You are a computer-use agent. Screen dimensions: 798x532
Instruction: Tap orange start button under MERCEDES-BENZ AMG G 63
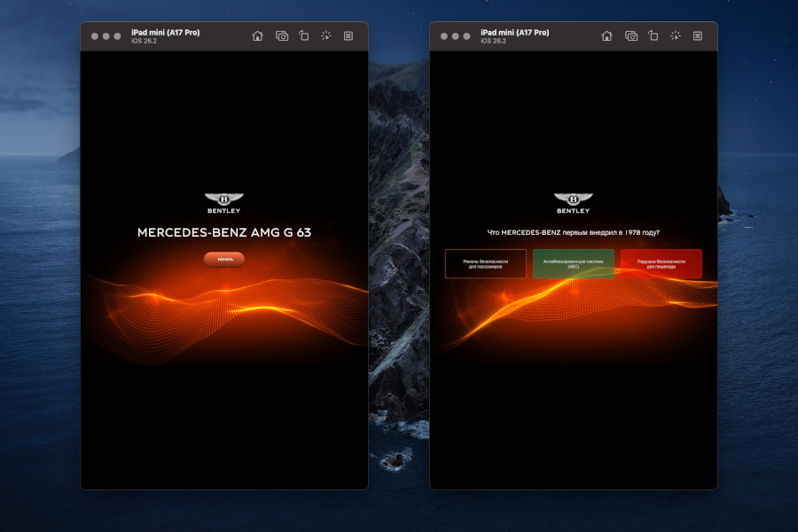224,259
